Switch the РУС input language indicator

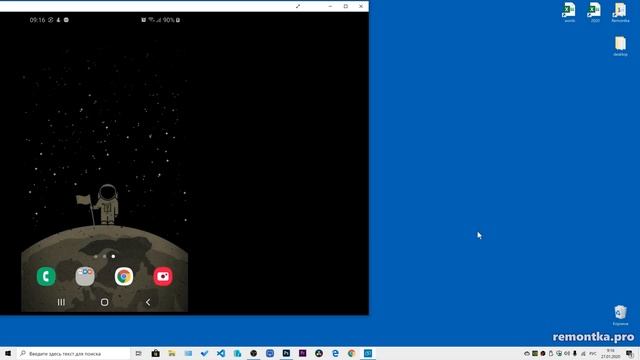coord(593,353)
